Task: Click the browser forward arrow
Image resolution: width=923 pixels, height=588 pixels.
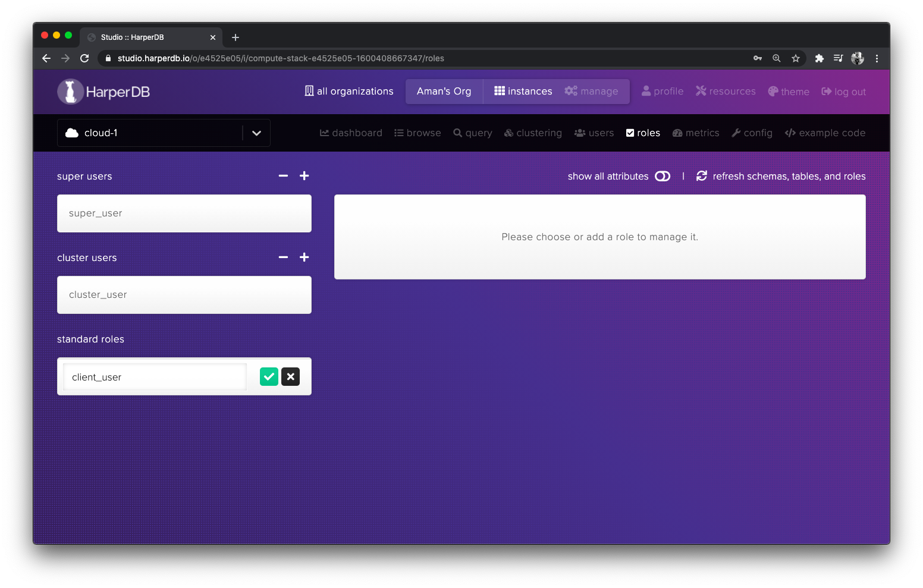Action: tap(65, 58)
